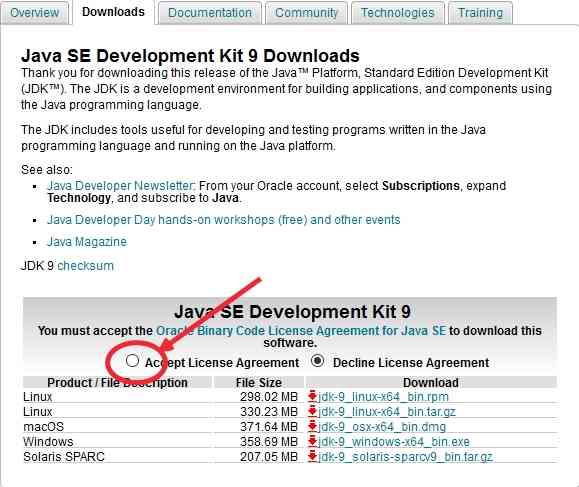Click the Decline License Agreement label text
579x487 pixels.
tap(411, 363)
